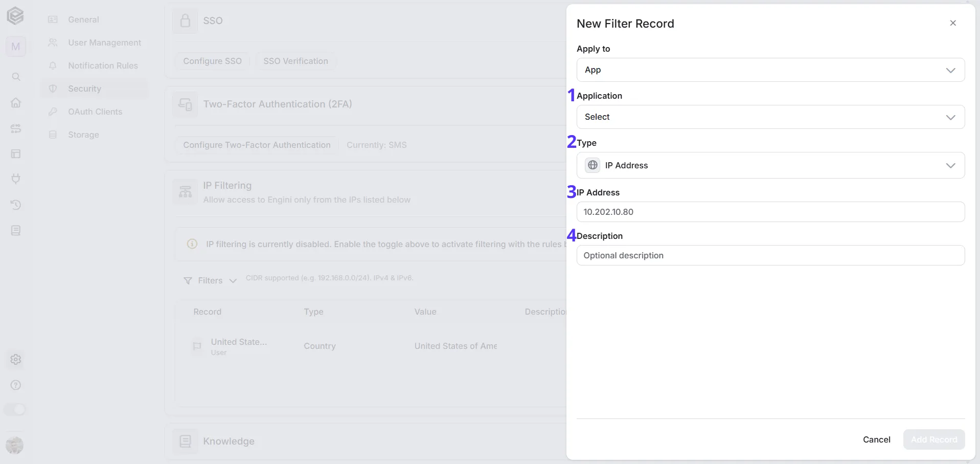Open the plug integrations icon
Screen dimensions: 980x464
(x=16, y=179)
